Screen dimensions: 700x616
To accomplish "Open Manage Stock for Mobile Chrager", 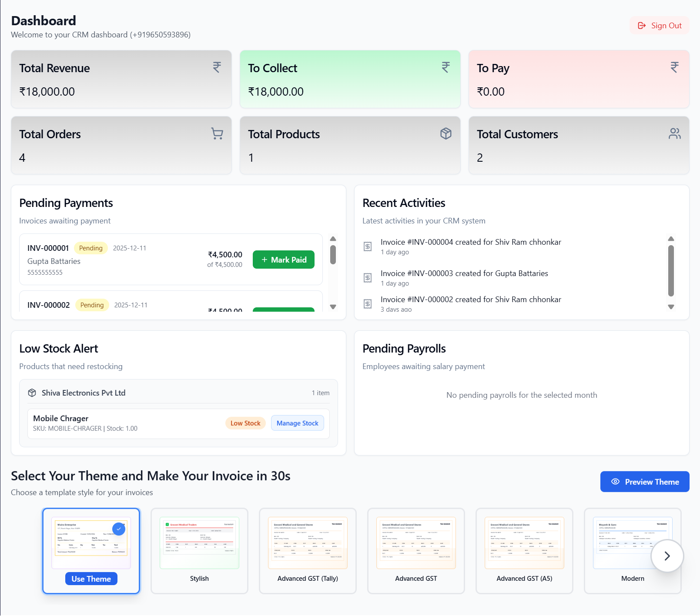I will (x=297, y=423).
